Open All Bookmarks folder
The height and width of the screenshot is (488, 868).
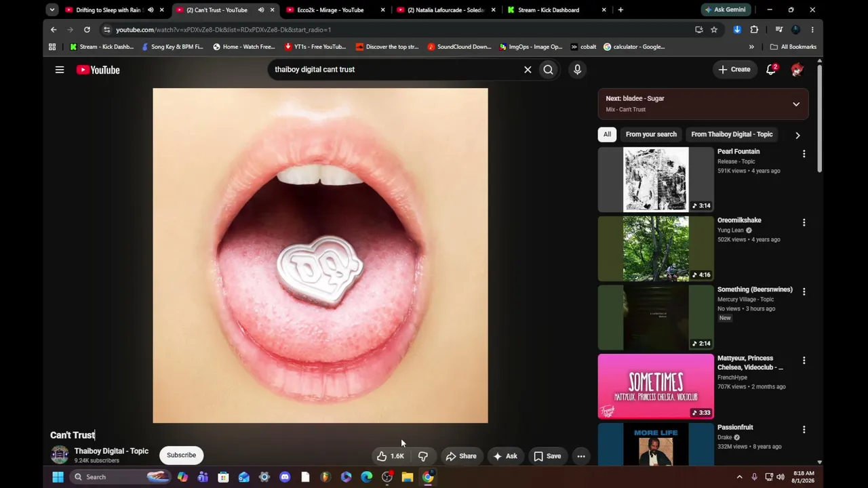point(793,47)
